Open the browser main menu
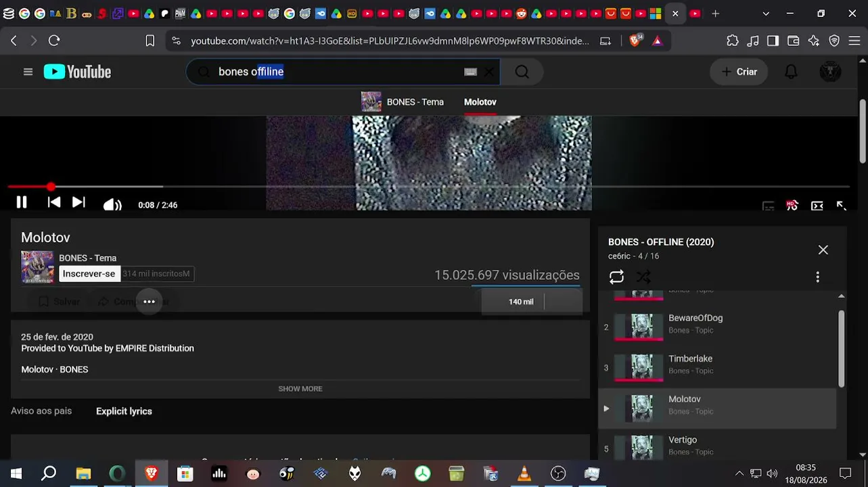868x487 pixels. [853, 41]
